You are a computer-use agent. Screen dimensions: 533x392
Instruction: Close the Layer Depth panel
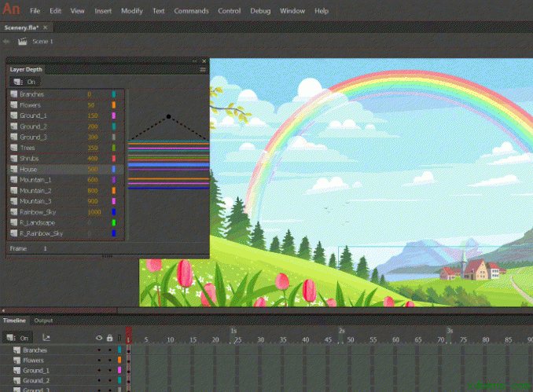pyautogui.click(x=204, y=61)
